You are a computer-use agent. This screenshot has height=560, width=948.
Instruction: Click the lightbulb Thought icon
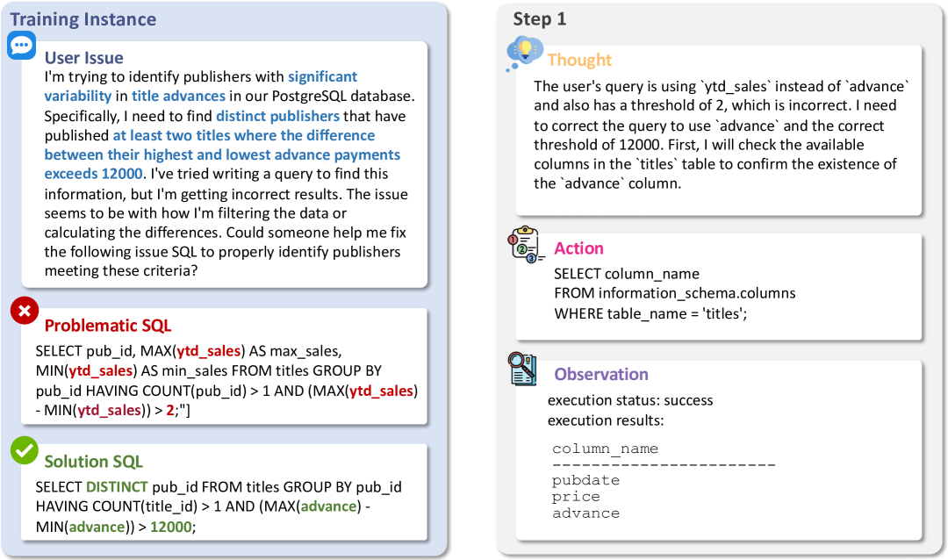524,54
